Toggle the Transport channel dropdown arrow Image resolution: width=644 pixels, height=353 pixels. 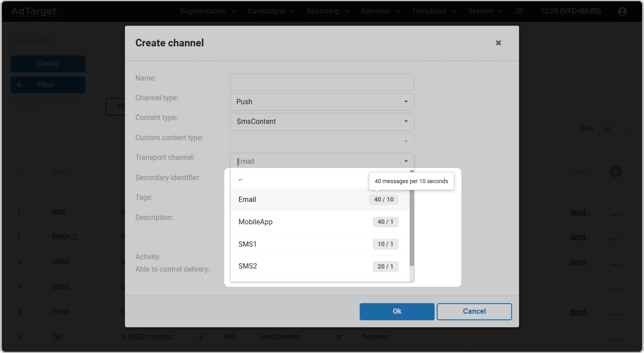pyautogui.click(x=406, y=161)
